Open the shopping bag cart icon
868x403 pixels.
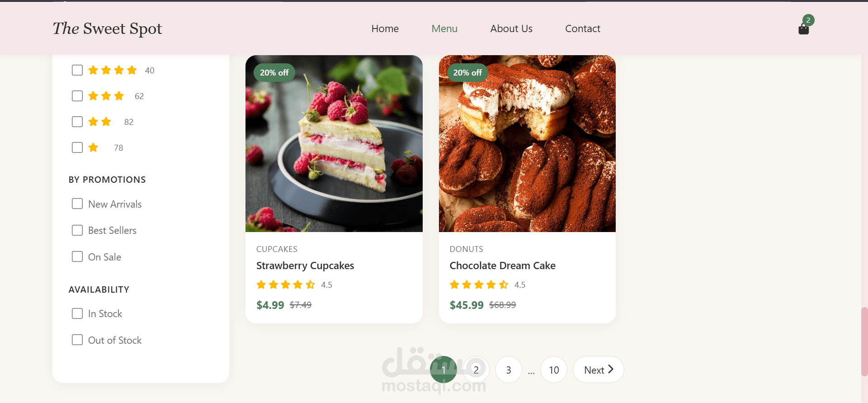click(x=803, y=29)
